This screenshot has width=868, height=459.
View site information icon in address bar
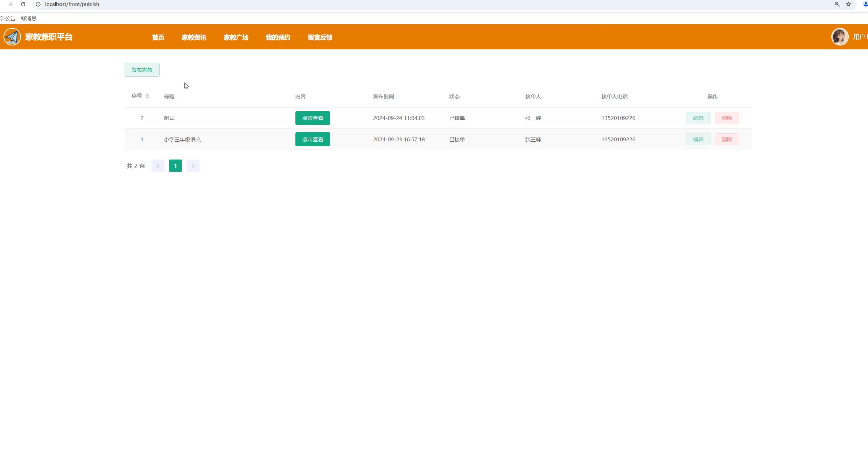[x=38, y=4]
